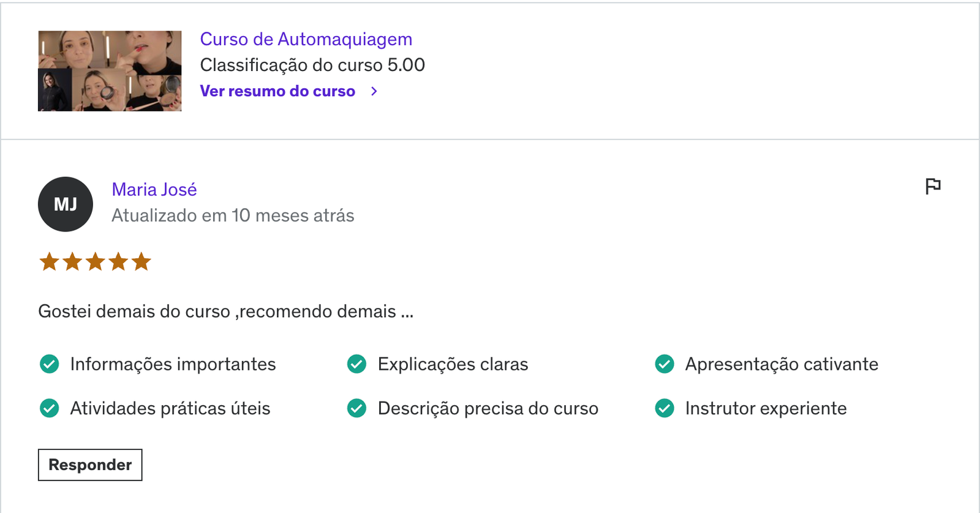Click the checkmark beside Instrutor experiente
Screen dimensions: 980x513
coord(665,408)
